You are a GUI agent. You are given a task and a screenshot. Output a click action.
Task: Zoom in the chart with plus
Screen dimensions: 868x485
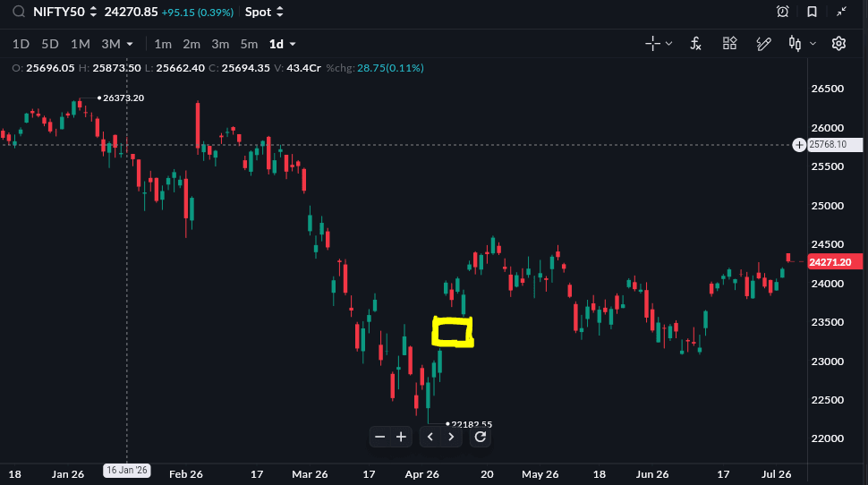(402, 437)
